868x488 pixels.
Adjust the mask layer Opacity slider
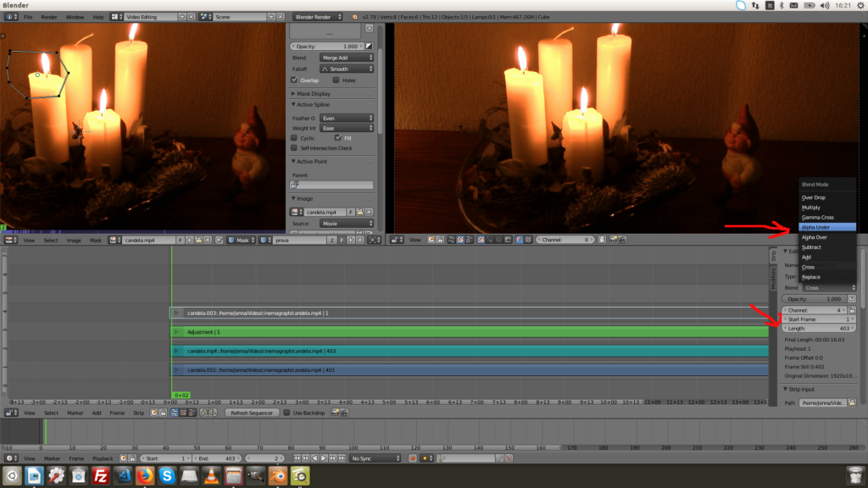(326, 47)
